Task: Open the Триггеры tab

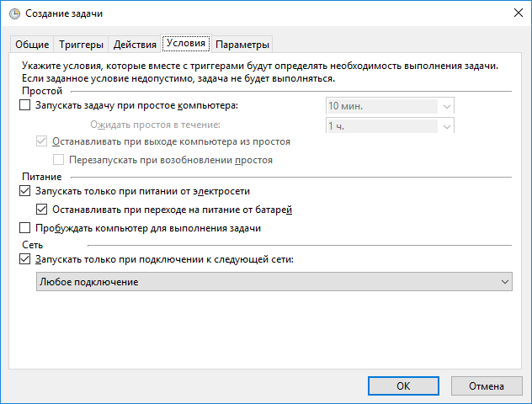Action: (81, 45)
